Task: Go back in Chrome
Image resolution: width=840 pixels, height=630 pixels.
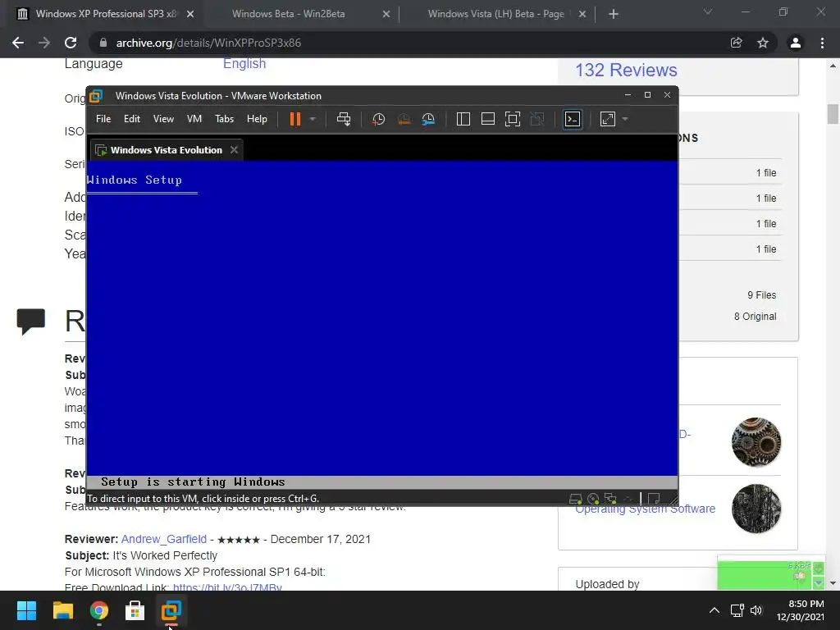Action: click(18, 43)
